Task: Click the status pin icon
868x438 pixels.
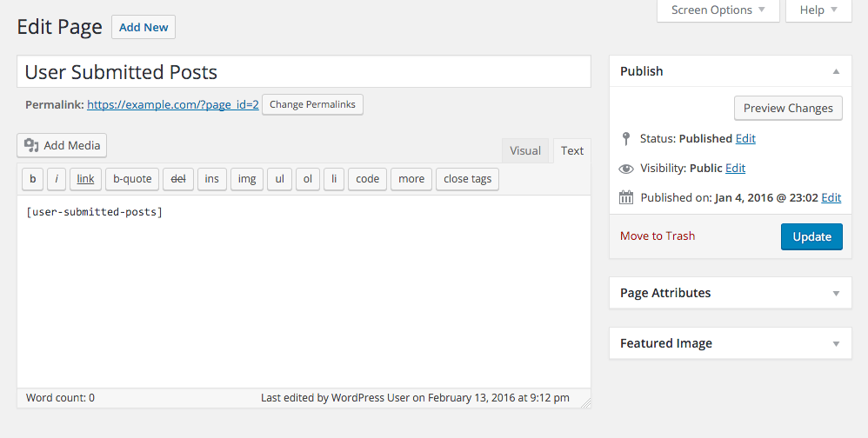Action: coord(626,138)
